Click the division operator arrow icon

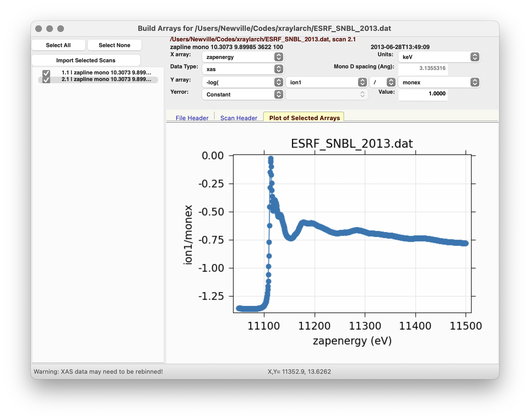pyautogui.click(x=391, y=82)
